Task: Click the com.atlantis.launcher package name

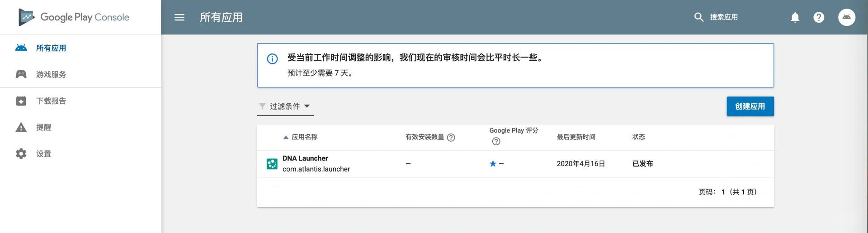Action: (316, 169)
